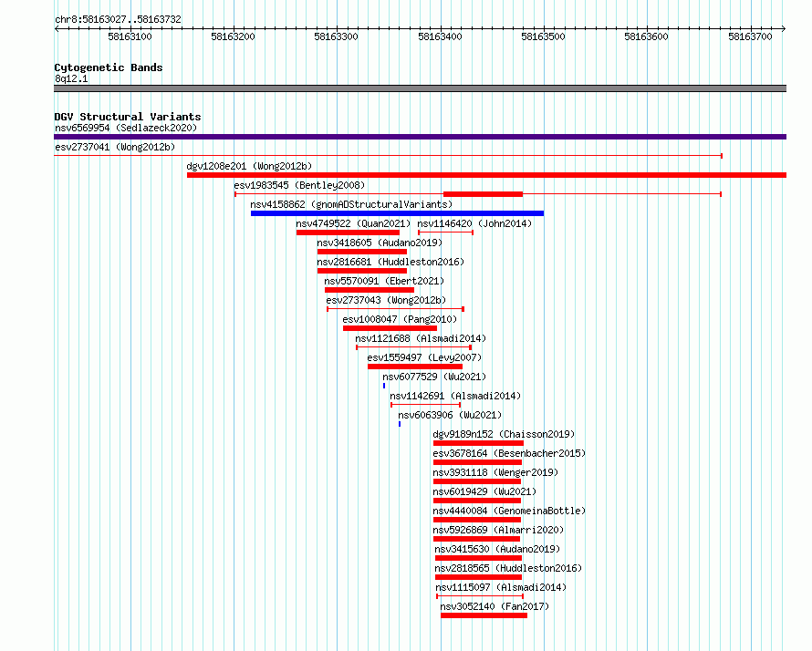Open esv1559497 (Levy2007) variant
The width and height of the screenshot is (812, 651).
pos(424,357)
